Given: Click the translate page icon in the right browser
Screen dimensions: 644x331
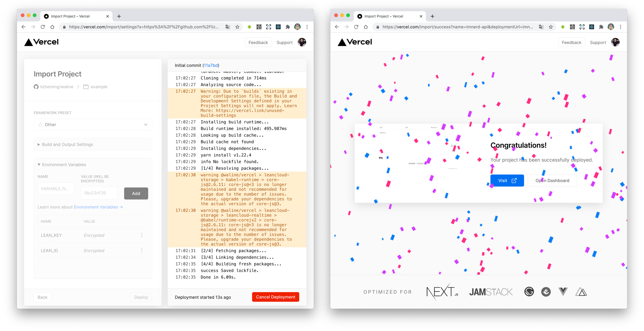Looking at the screenshot, I should [x=541, y=27].
